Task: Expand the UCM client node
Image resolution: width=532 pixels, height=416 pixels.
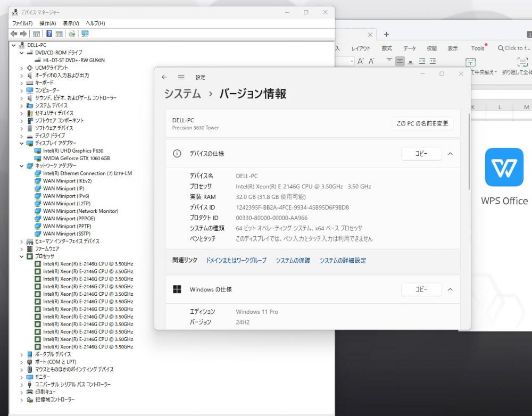Action: click(x=22, y=68)
